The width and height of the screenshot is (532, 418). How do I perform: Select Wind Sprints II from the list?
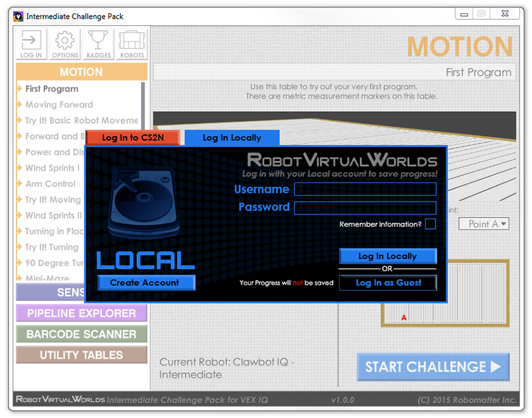(54, 215)
